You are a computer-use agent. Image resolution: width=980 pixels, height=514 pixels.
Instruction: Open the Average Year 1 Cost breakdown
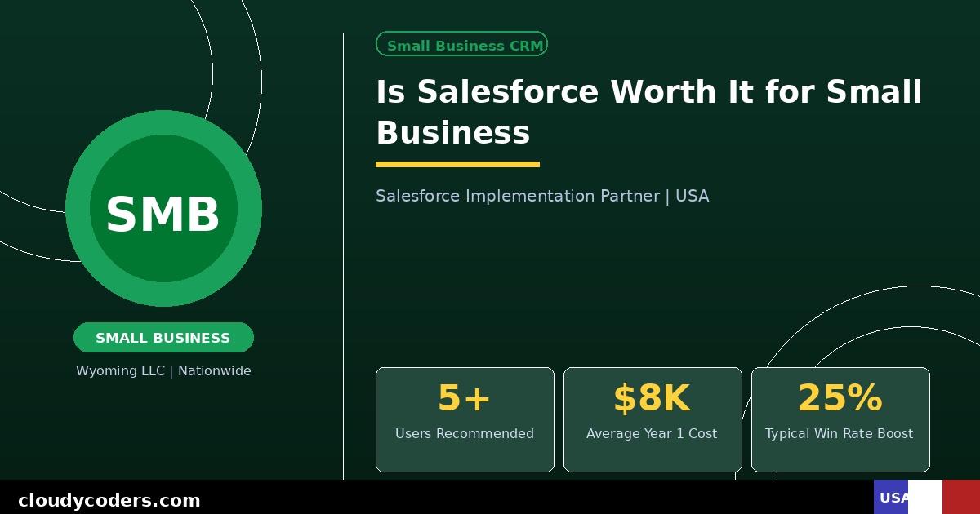tap(652, 434)
